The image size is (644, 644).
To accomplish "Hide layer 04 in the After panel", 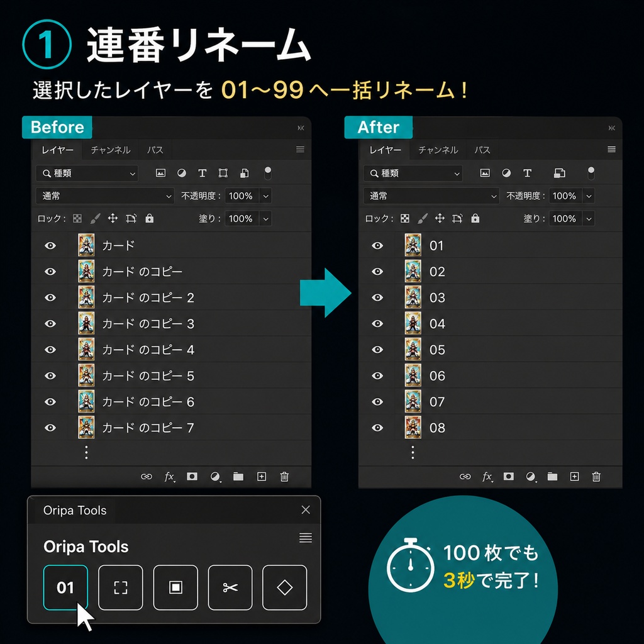I will [x=377, y=324].
